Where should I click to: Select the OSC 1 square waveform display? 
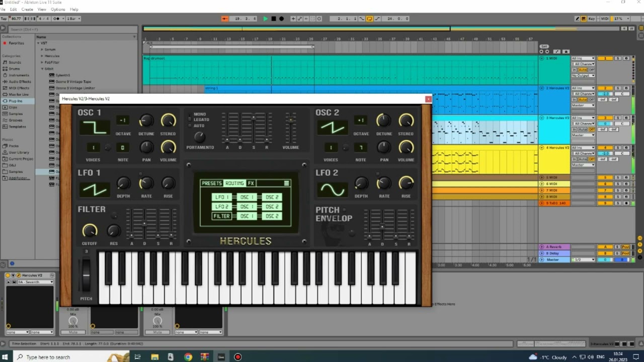point(95,128)
